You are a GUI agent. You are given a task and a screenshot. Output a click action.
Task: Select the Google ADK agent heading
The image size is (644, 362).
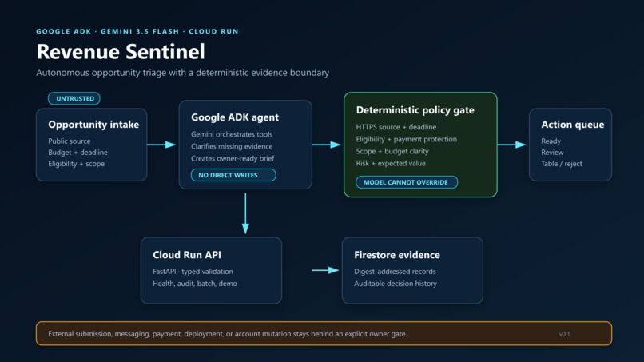point(235,117)
